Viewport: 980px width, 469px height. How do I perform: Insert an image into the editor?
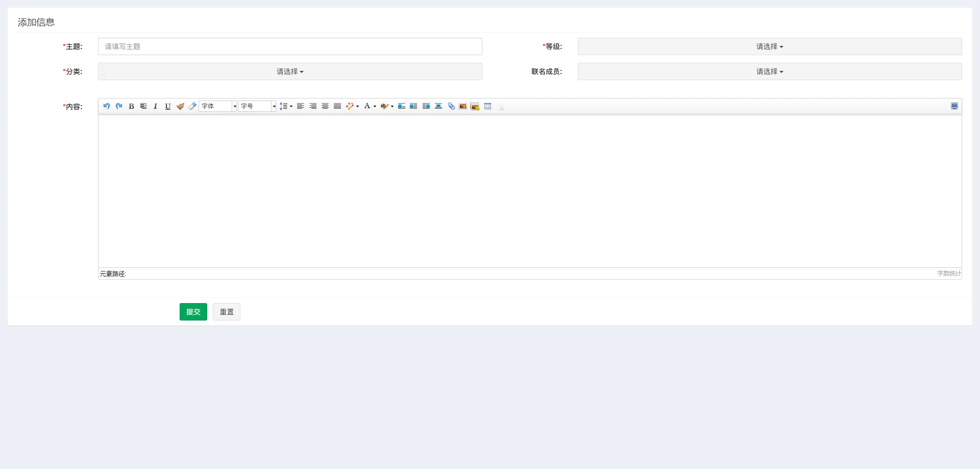[x=463, y=106]
